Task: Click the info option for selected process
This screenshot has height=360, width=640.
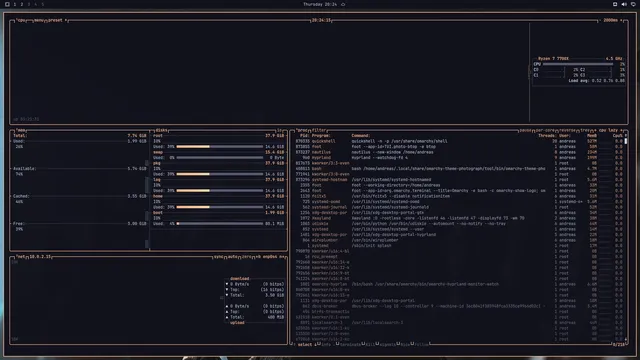Action: tap(326, 344)
